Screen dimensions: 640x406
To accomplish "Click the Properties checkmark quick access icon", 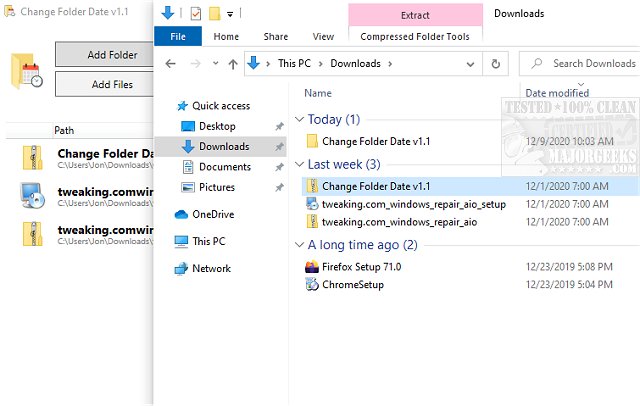I will tap(196, 14).
